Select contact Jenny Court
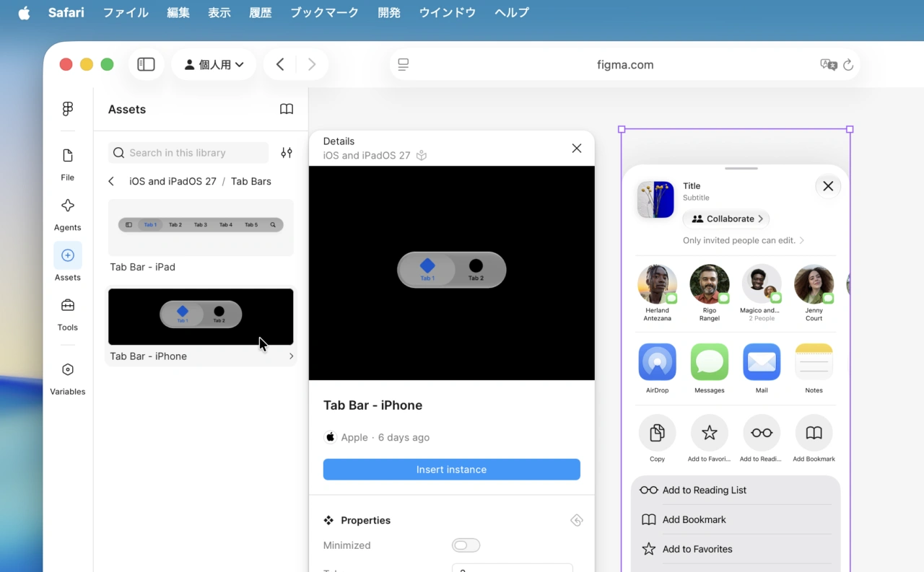 pyautogui.click(x=814, y=293)
